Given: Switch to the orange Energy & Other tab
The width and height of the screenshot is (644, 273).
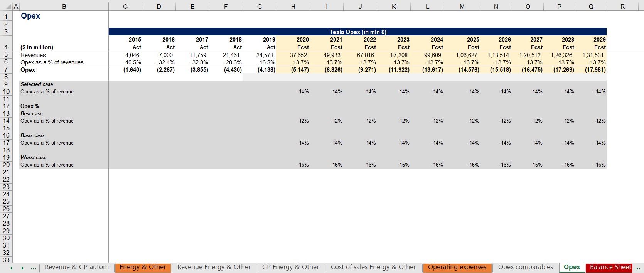Looking at the screenshot, I should point(143,267).
